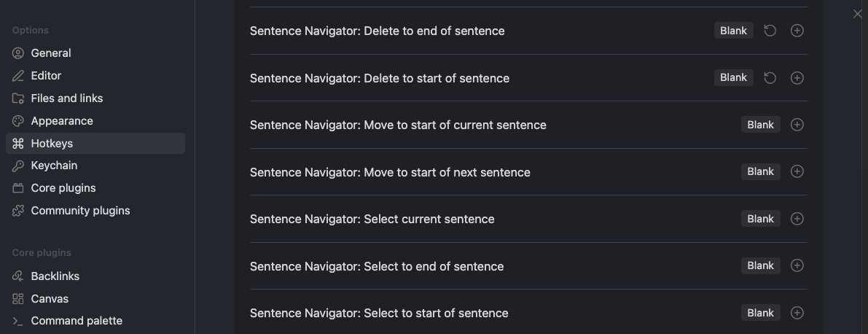Close the settings window
Image resolution: width=868 pixels, height=334 pixels.
pos(857,14)
